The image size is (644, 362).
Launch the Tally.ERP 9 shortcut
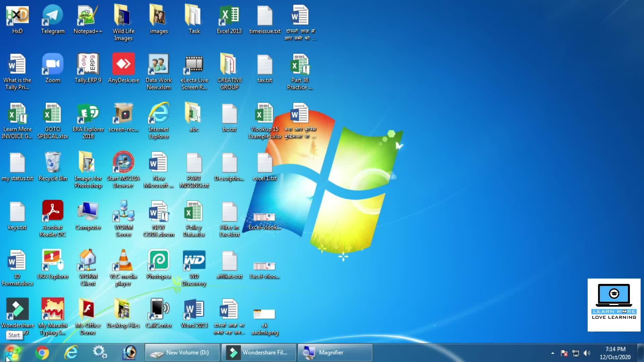point(88,69)
